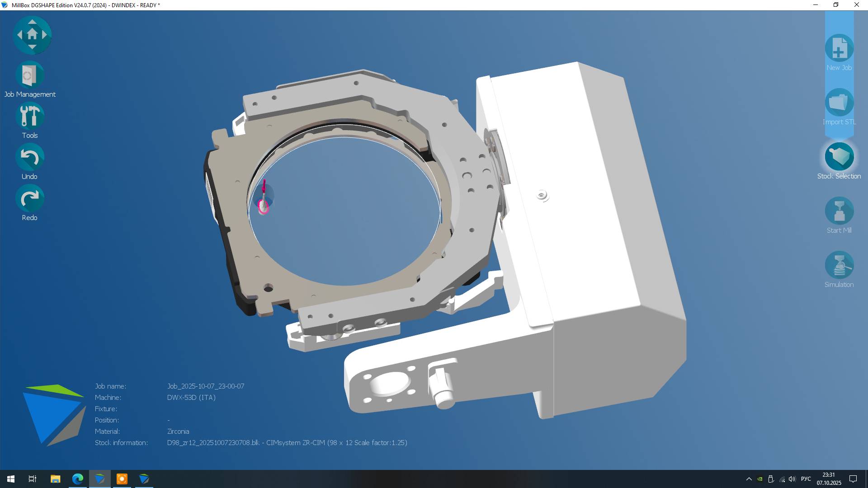868x488 pixels.
Task: Switch the РУС keyboard language indicator
Action: pos(806,479)
